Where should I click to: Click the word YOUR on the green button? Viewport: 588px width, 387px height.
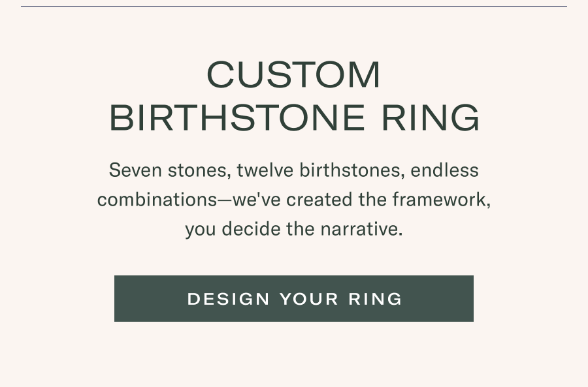tap(309, 299)
